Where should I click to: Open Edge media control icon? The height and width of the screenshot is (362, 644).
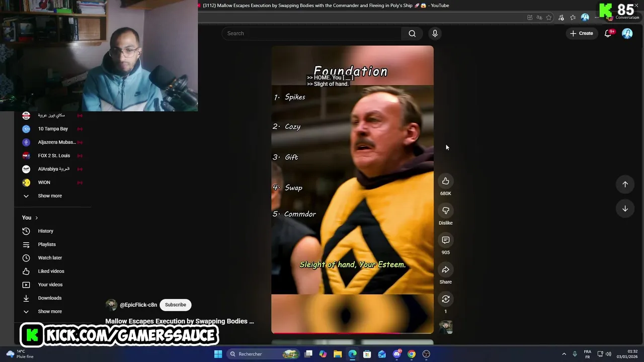561,18
